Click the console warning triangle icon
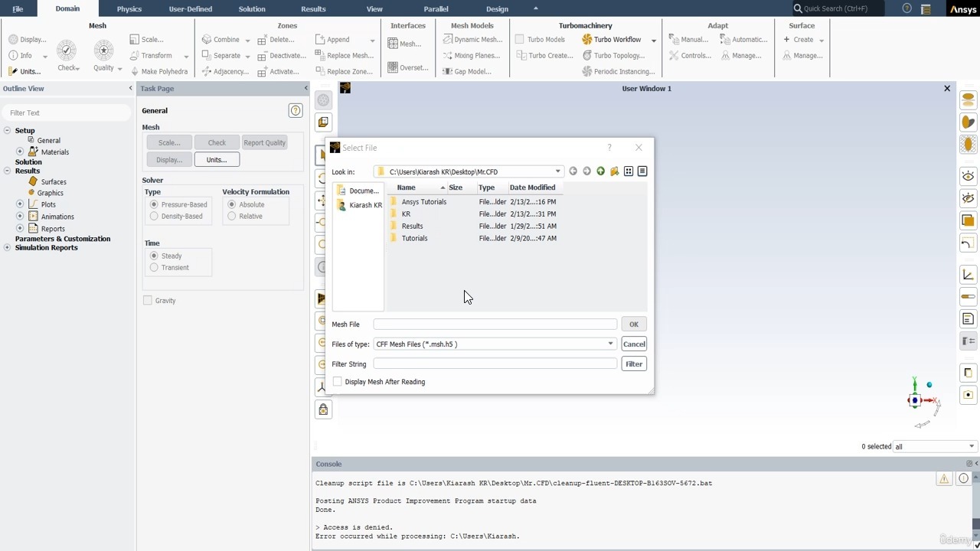Screen dimensions: 980x551 click(x=944, y=479)
